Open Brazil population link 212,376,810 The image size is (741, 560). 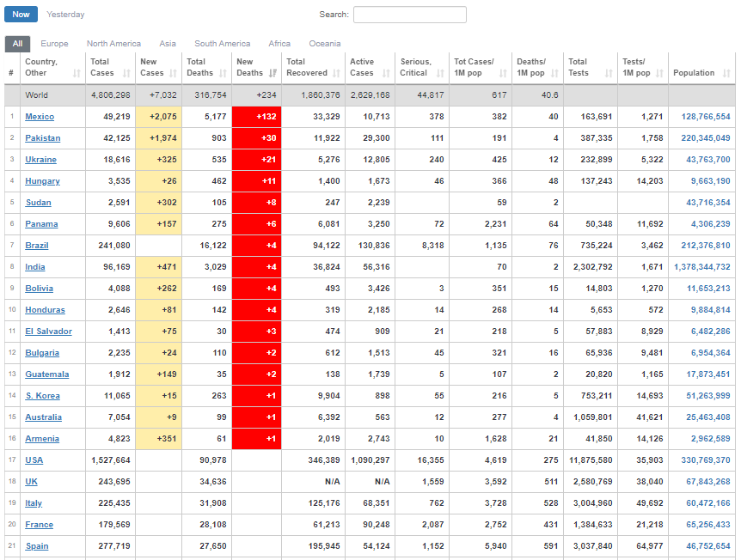(x=706, y=246)
